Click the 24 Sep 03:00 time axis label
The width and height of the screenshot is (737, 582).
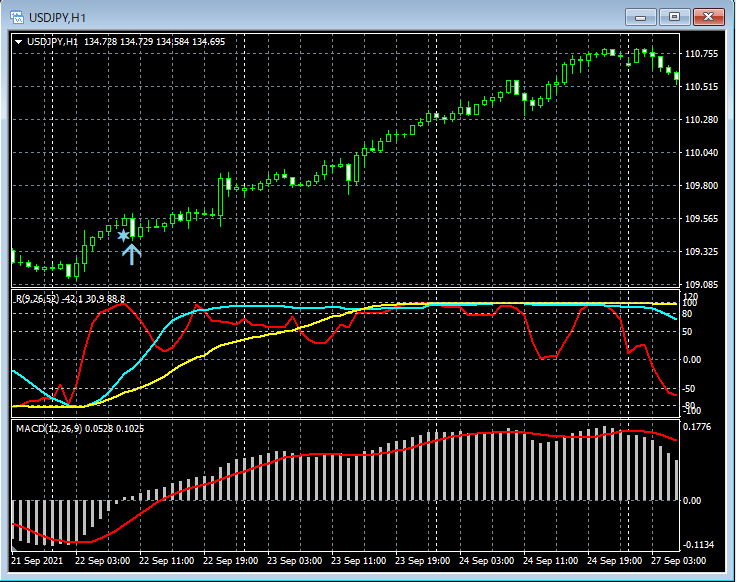tap(486, 561)
